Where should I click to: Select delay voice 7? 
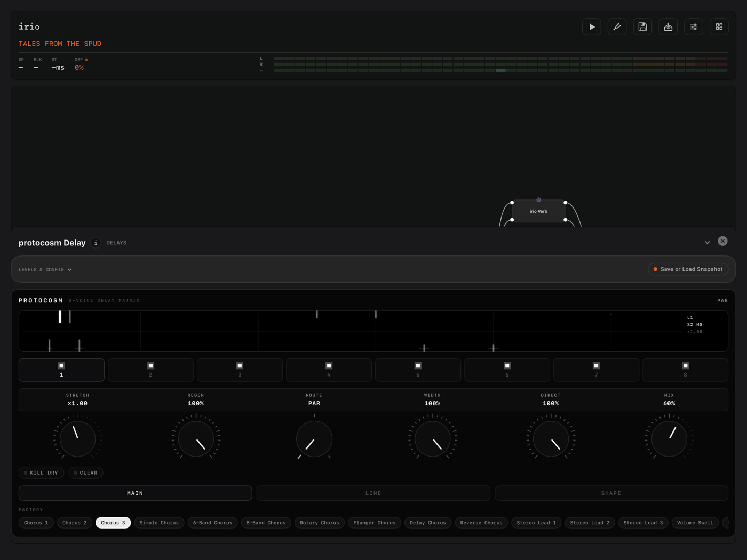(x=596, y=370)
